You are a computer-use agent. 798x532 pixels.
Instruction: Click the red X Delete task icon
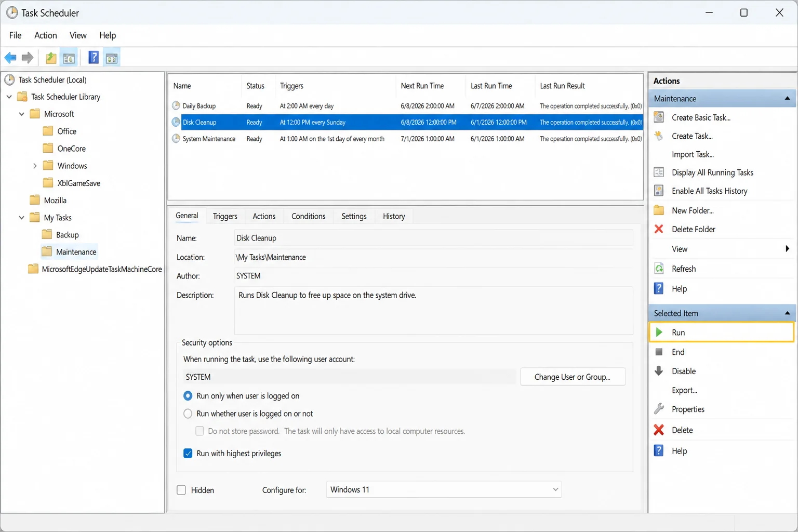tap(659, 430)
